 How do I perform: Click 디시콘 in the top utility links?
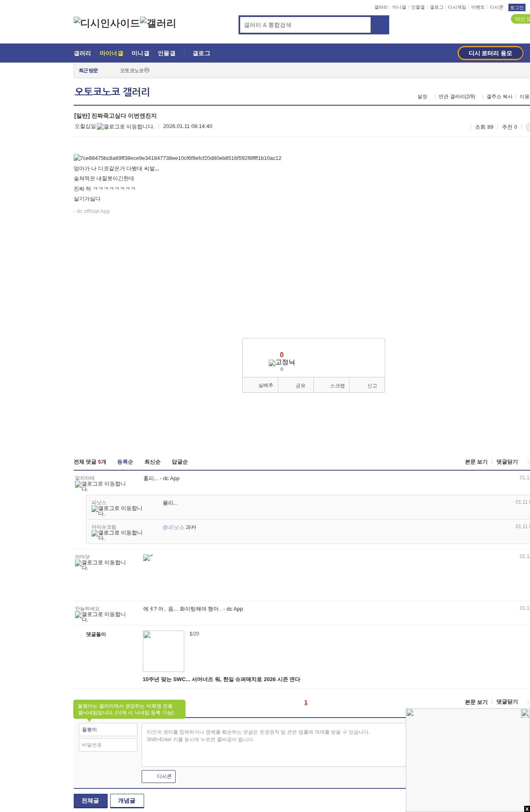click(496, 7)
